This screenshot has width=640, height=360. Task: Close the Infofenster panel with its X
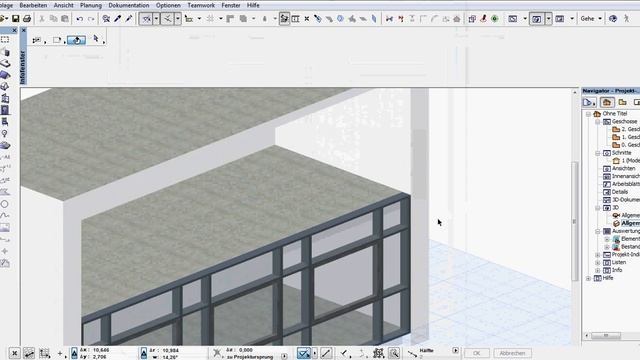coord(23,30)
